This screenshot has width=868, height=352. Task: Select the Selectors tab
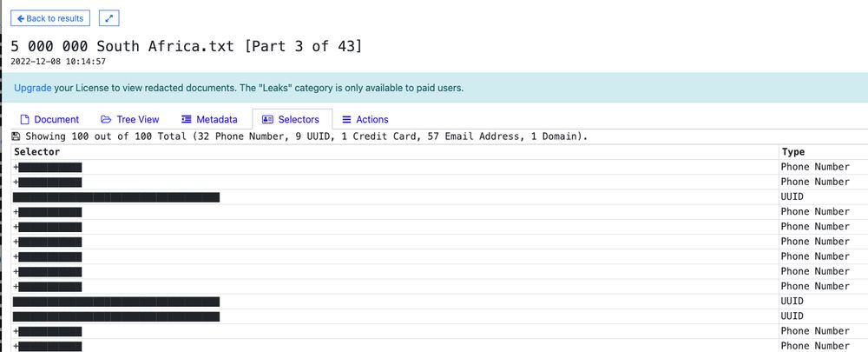[x=291, y=119]
